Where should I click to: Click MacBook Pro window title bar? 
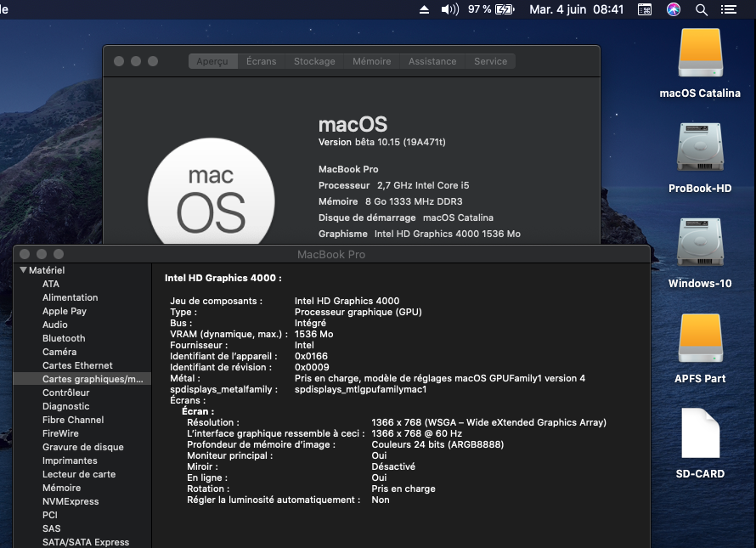point(331,254)
